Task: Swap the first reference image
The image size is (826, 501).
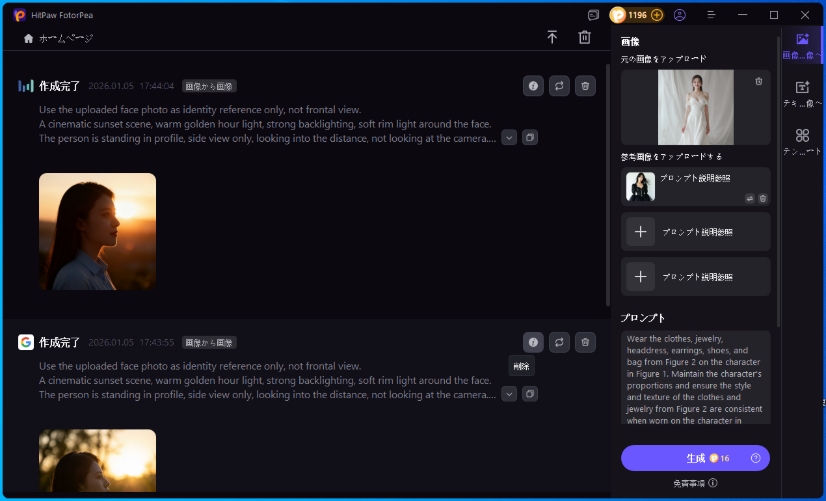Action: coord(750,199)
